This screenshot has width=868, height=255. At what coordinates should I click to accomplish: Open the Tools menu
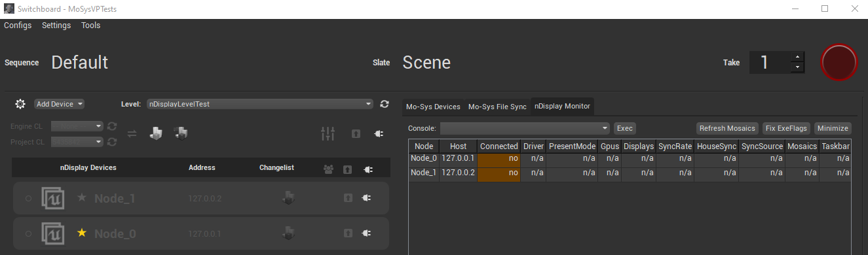click(91, 25)
